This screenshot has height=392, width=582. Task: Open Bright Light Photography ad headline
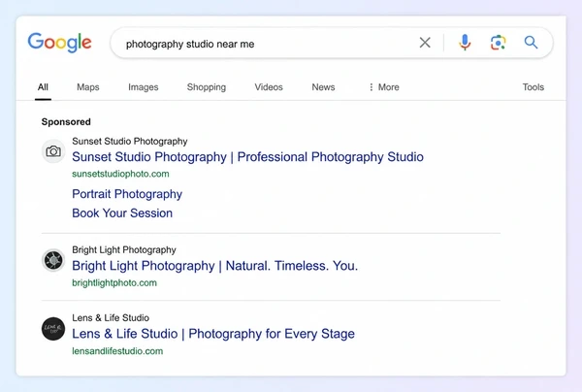tap(215, 266)
